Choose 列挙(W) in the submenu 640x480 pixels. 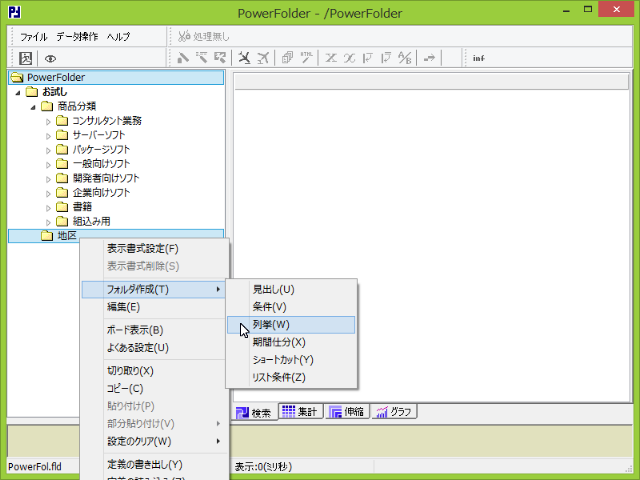(x=291, y=325)
